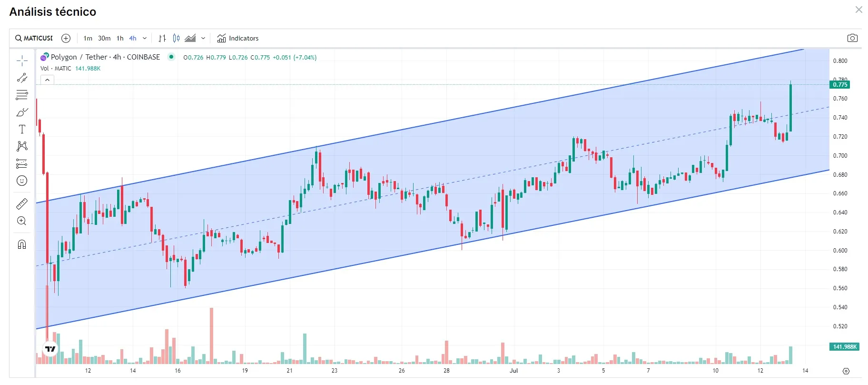Click the 14 label at time axis end
The width and height of the screenshot is (868, 385).
[805, 371]
